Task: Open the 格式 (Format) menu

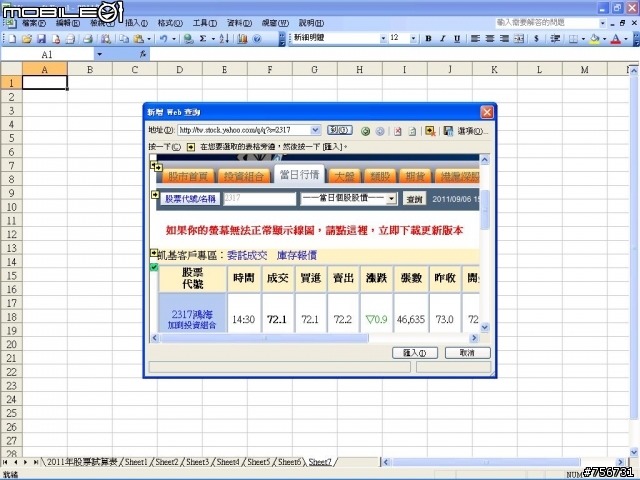Action: (x=170, y=23)
